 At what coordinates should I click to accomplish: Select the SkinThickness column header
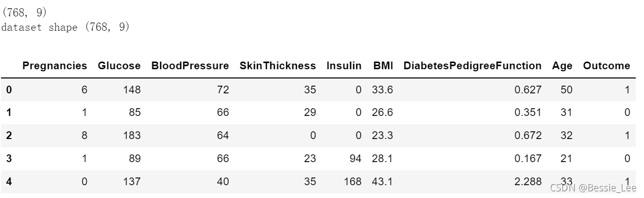click(277, 66)
